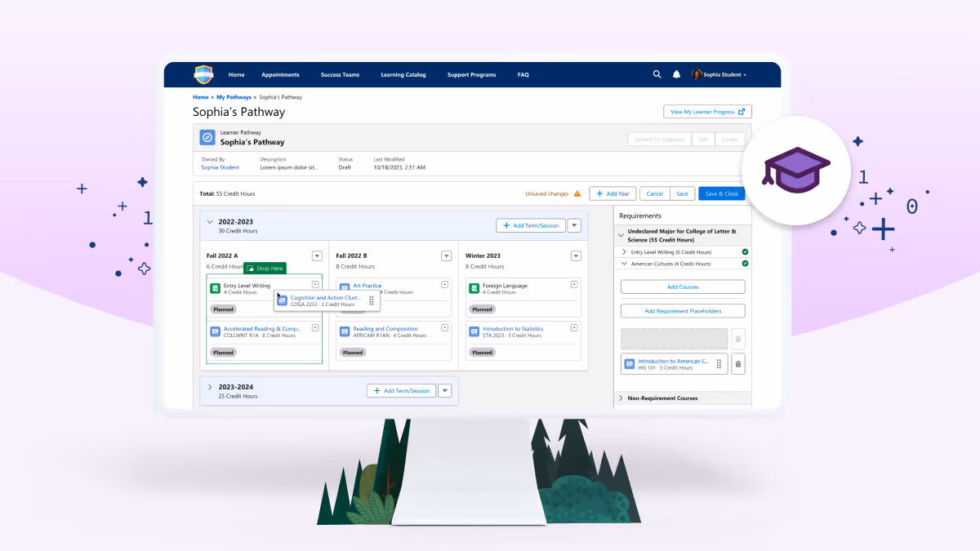Viewport: 980px width, 551px height.
Task: Click the external link icon on View My Learner Progress
Action: [742, 112]
